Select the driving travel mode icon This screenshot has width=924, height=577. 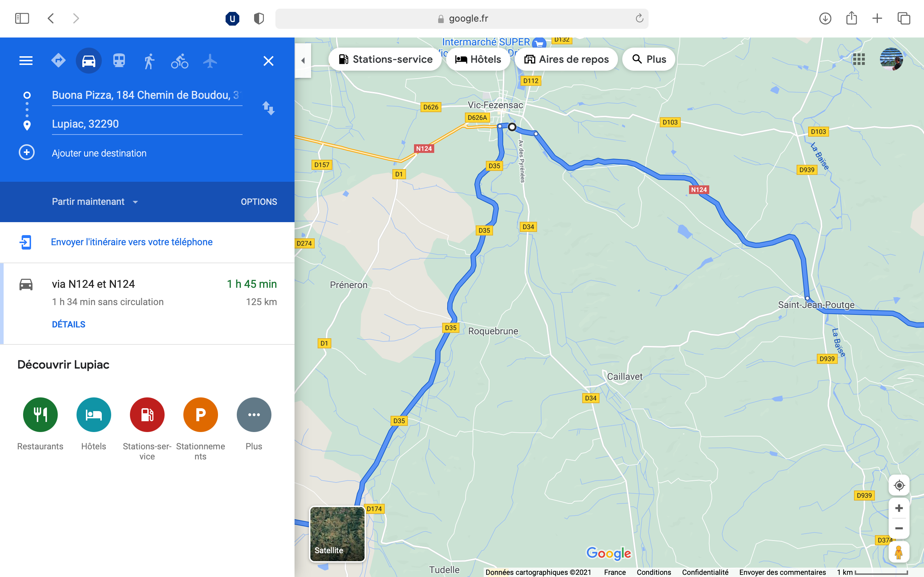point(88,61)
